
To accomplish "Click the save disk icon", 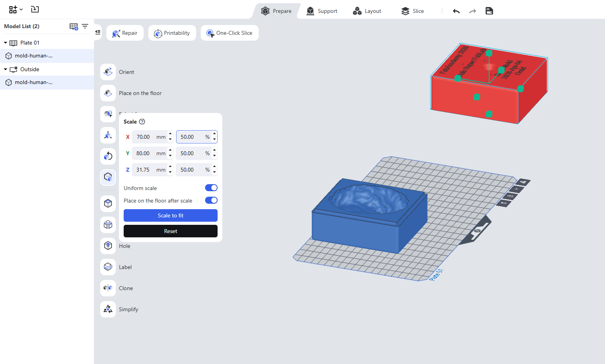I will tap(489, 11).
